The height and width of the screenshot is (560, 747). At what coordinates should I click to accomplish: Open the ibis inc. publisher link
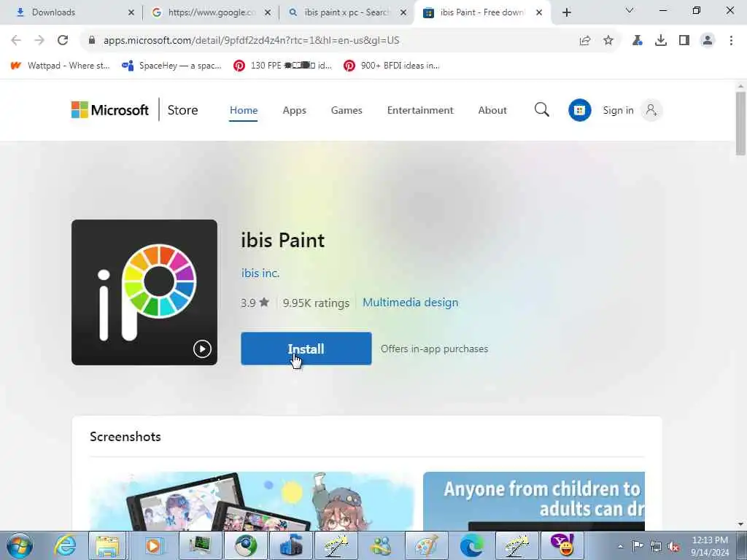pos(260,273)
